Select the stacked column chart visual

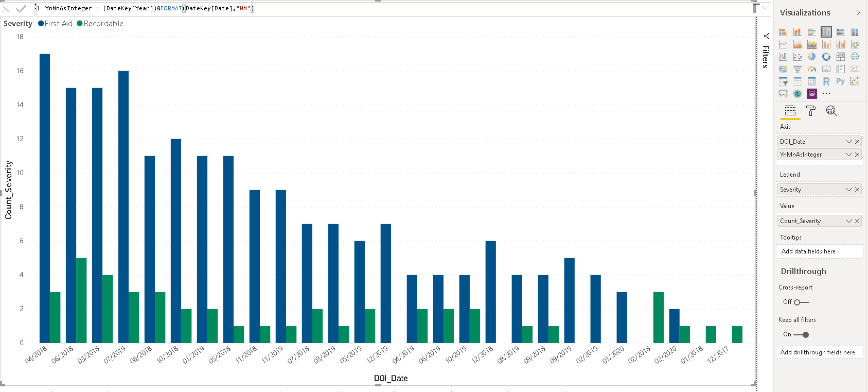click(798, 32)
